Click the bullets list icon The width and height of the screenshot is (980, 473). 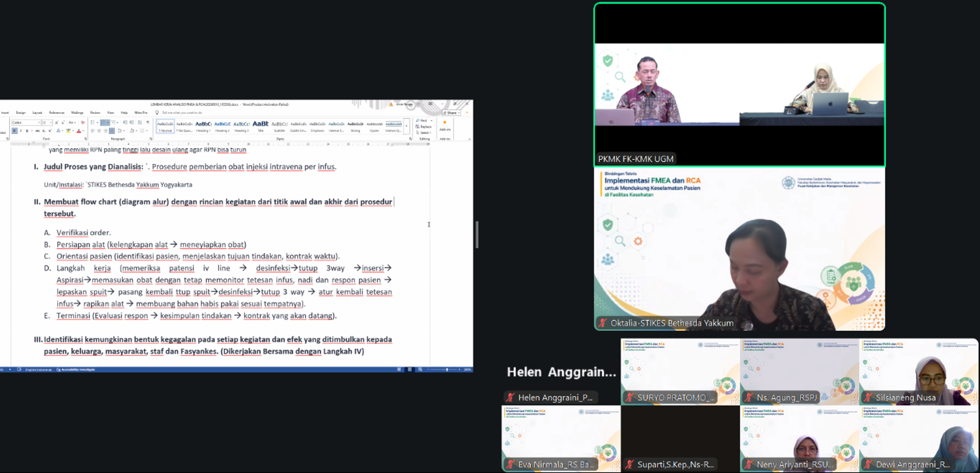pyautogui.click(x=93, y=122)
